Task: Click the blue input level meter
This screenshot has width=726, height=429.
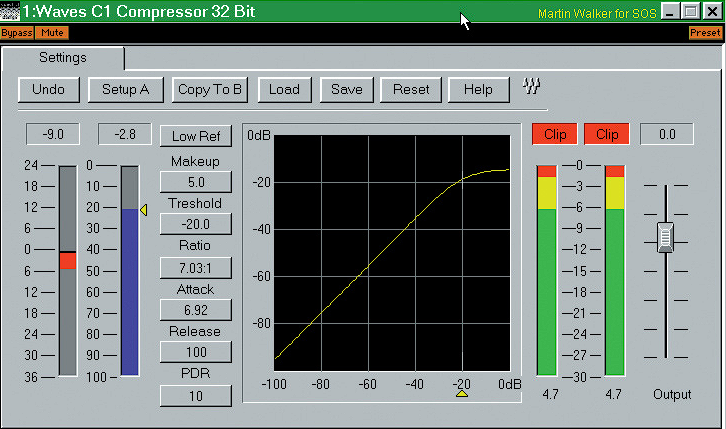Action: coord(130,271)
